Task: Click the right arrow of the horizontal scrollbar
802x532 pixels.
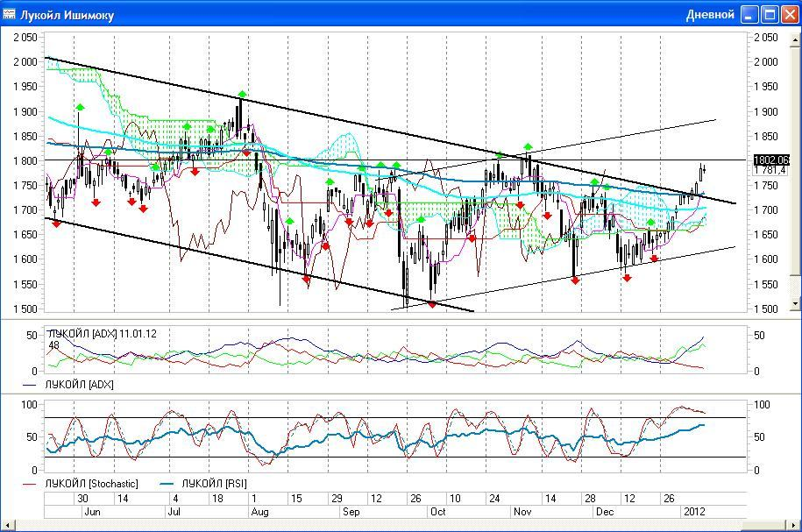Action: [794, 526]
